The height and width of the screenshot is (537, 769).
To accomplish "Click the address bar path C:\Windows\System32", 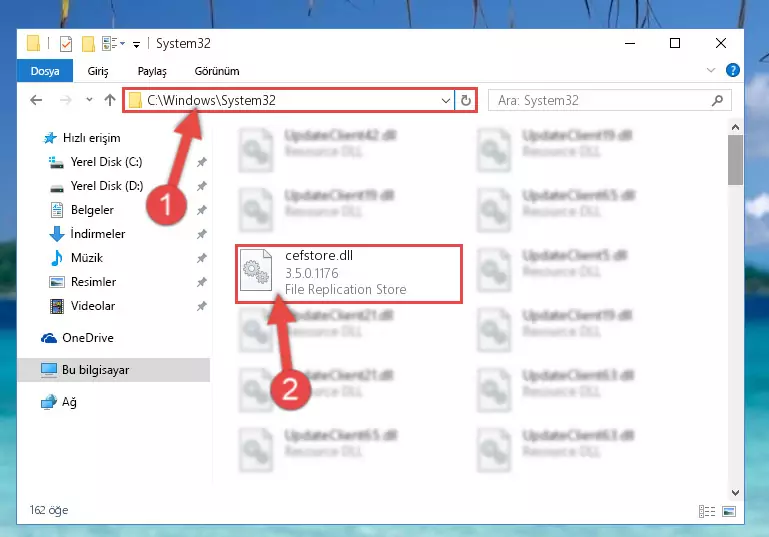I will tap(211, 101).
